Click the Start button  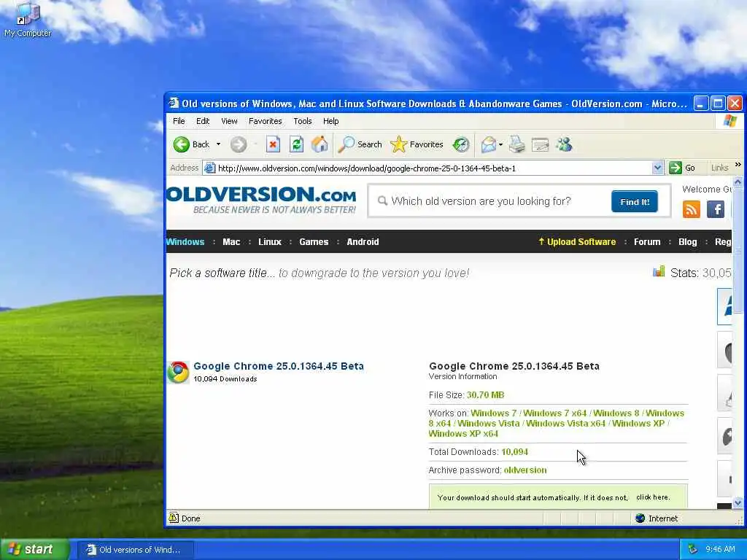tap(34, 549)
